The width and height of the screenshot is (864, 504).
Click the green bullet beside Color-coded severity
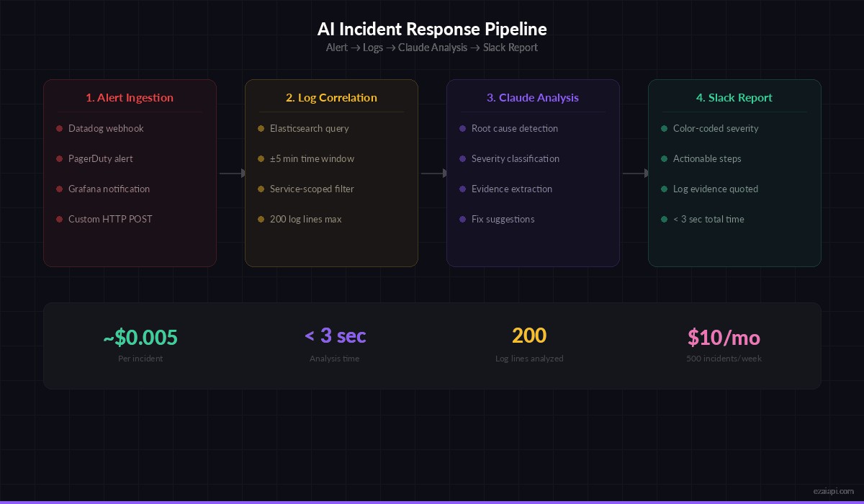click(x=665, y=129)
